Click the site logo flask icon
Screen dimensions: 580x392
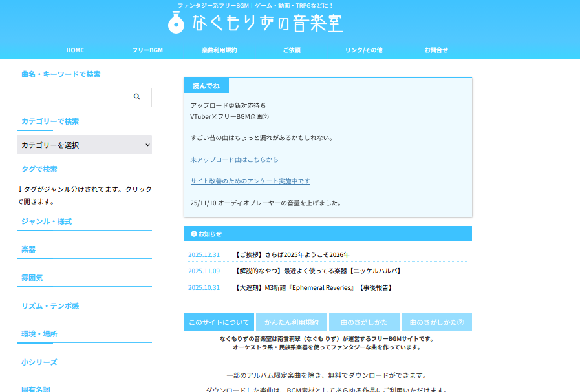(x=176, y=23)
